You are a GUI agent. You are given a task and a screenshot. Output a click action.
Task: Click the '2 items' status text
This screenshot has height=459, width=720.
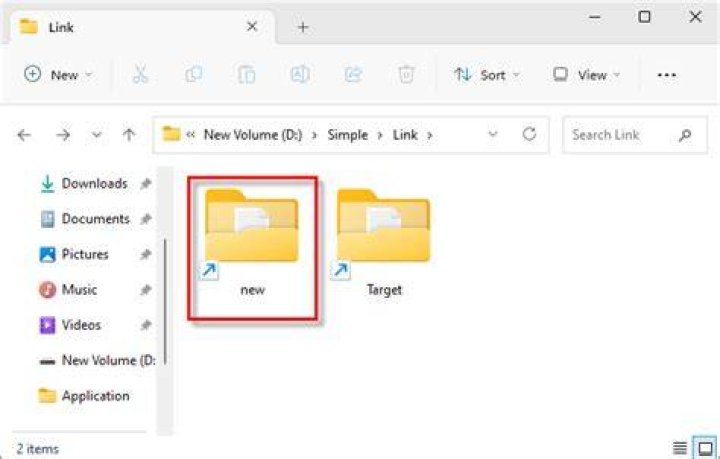(38, 448)
